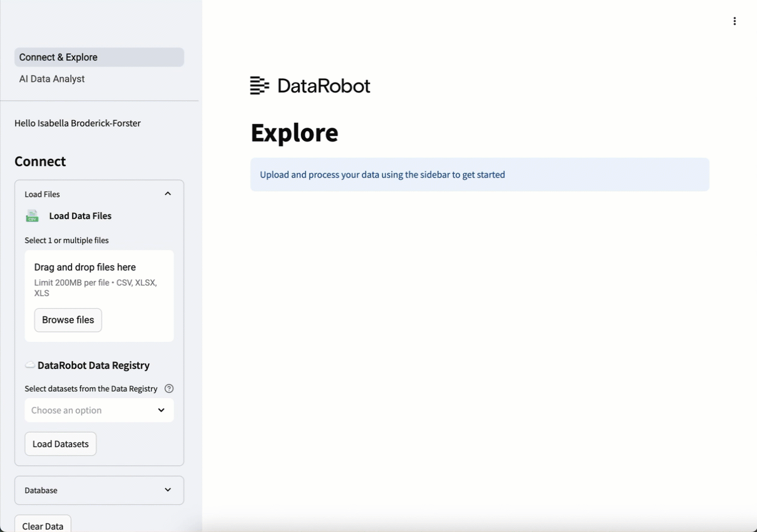This screenshot has height=532, width=757.
Task: Click the Load Data Files label
Action: pyautogui.click(x=80, y=216)
